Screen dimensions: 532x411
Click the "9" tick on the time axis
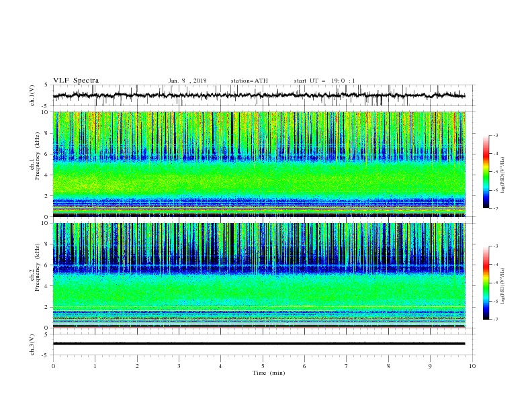coord(430,366)
